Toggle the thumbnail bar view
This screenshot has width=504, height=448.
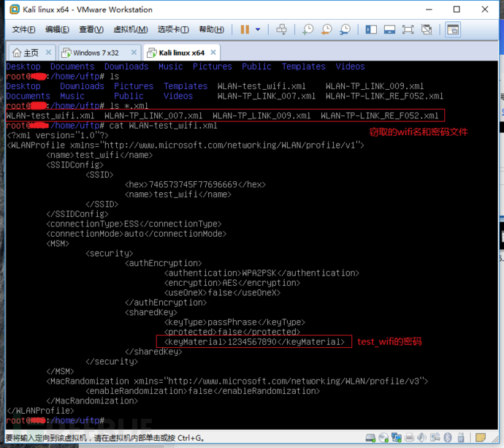389,29
